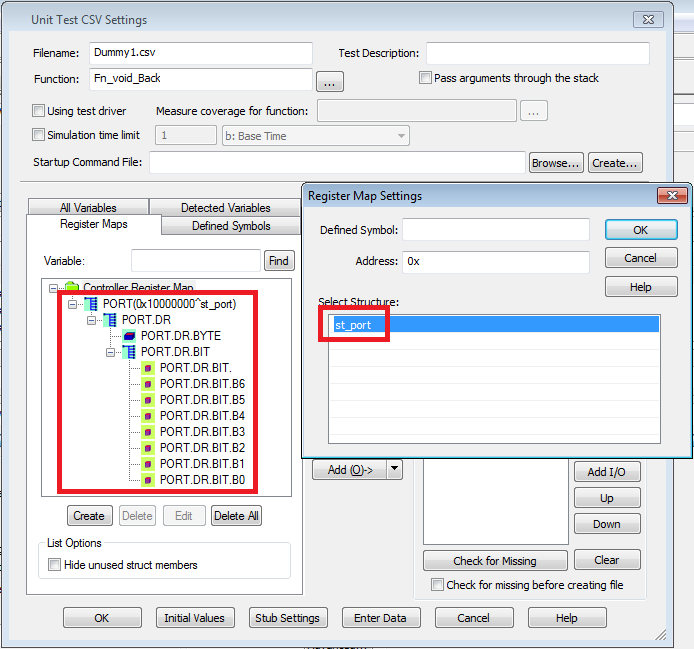Select the Register Maps tab

point(94,224)
